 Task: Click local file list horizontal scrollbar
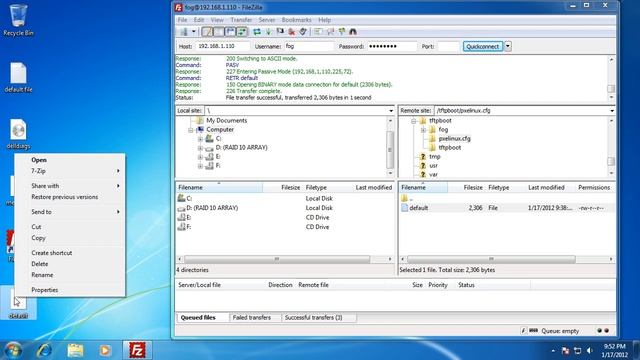(x=277, y=259)
